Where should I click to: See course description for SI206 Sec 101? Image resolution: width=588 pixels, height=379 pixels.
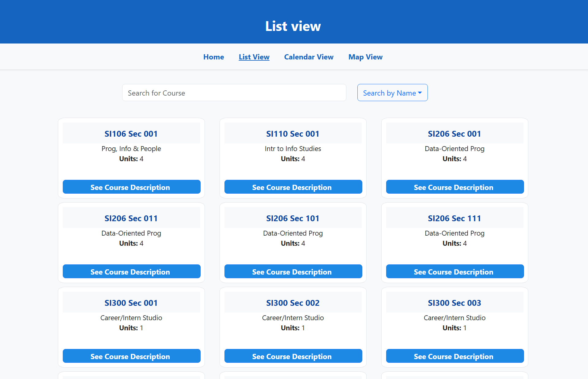[x=293, y=271]
